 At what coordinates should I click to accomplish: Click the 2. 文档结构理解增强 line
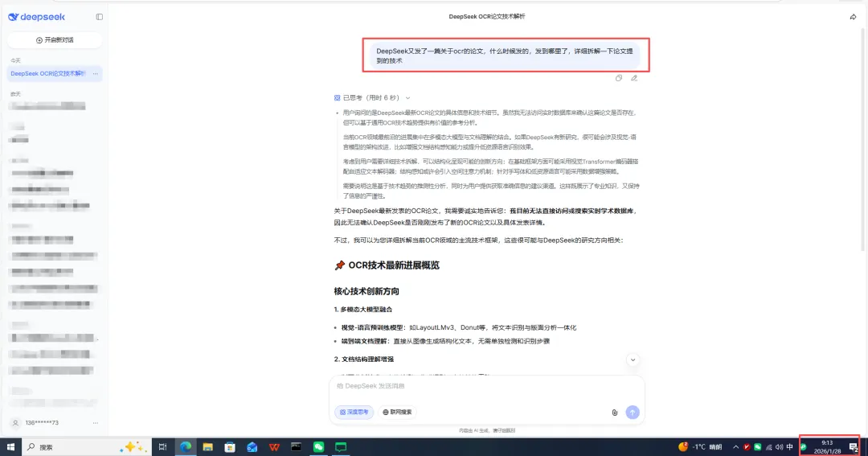point(364,359)
